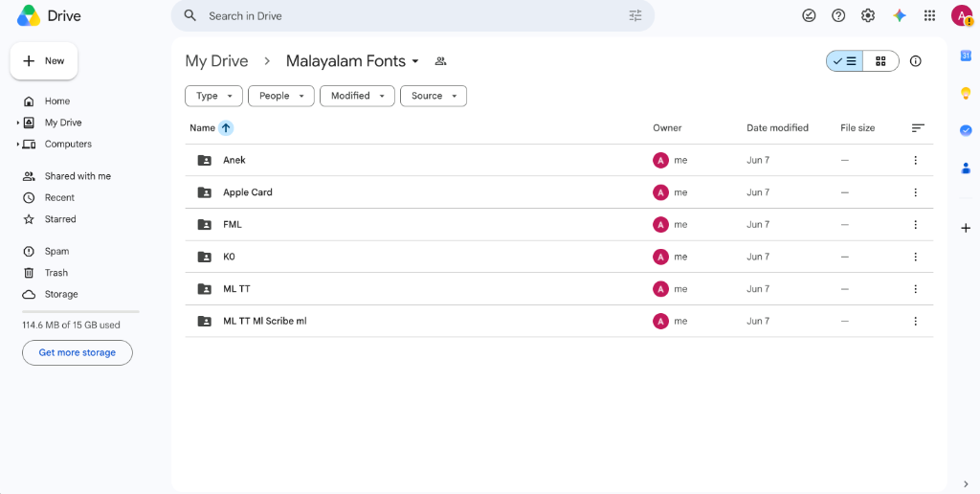
Task: Open the Type filter dropdown
Action: 213,96
